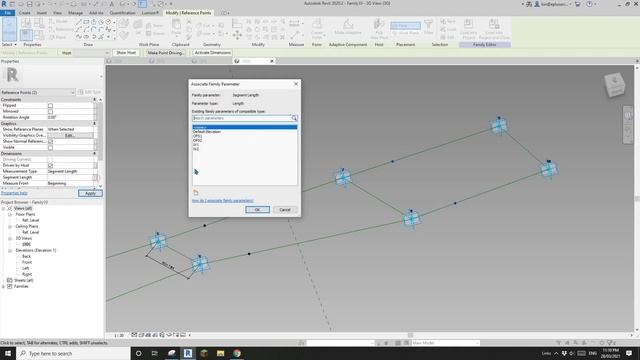Click the Filter icon in Selection panel
The width and height of the screenshot is (640, 360).
click(x=428, y=27)
